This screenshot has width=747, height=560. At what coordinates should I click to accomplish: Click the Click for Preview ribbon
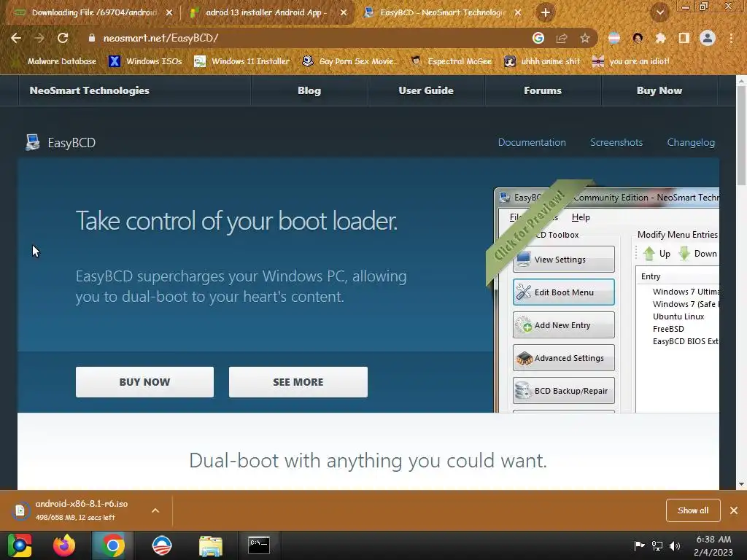coord(531,226)
